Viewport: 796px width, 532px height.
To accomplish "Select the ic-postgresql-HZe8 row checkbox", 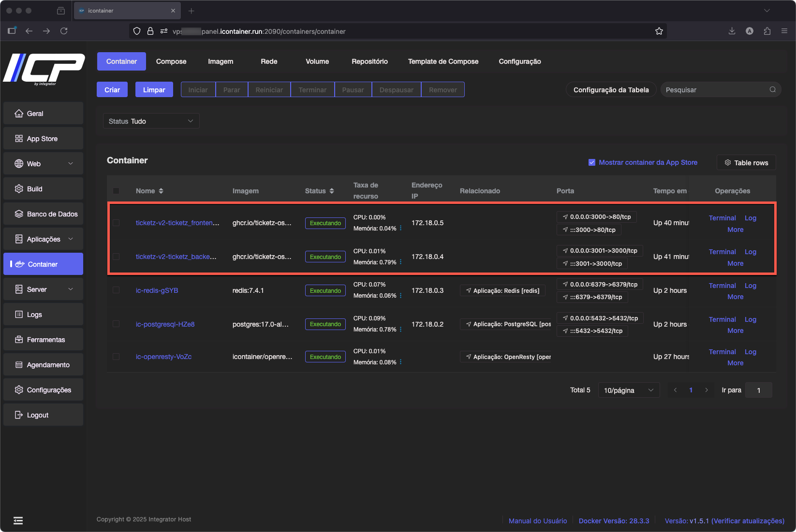I will point(116,324).
